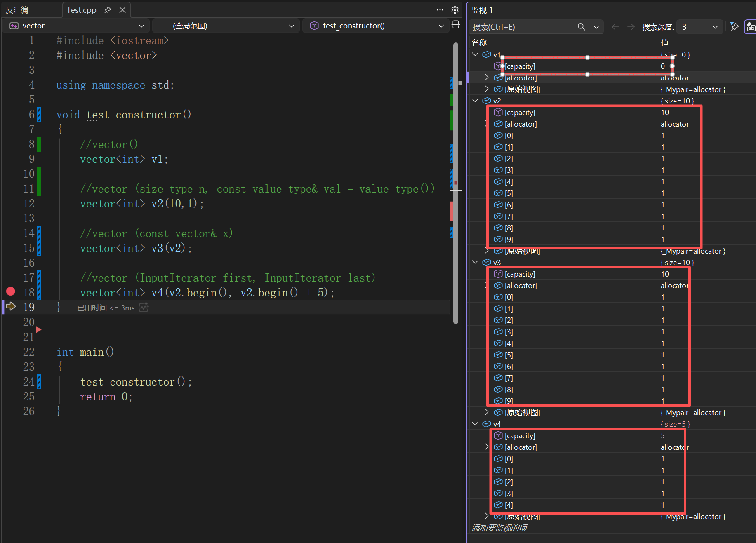Screen dimensions: 756x543
Task: Click the v3 [5] element icon
Action: coord(498,355)
